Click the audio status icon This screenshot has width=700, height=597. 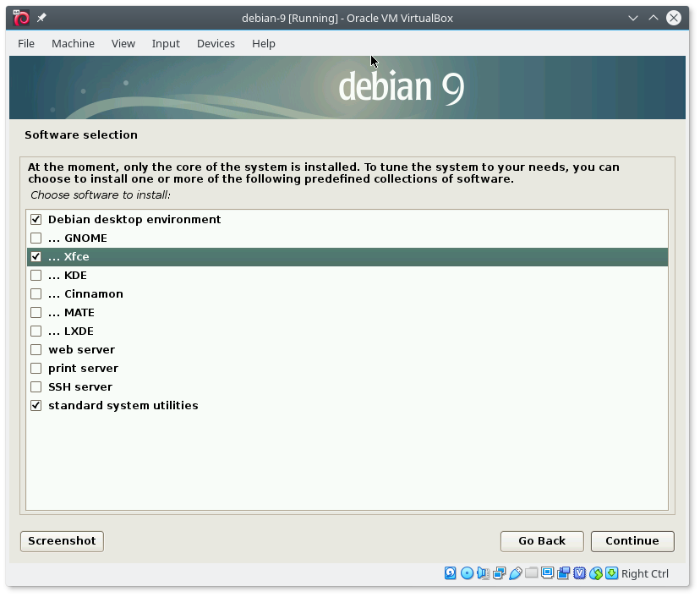pyautogui.click(x=483, y=573)
